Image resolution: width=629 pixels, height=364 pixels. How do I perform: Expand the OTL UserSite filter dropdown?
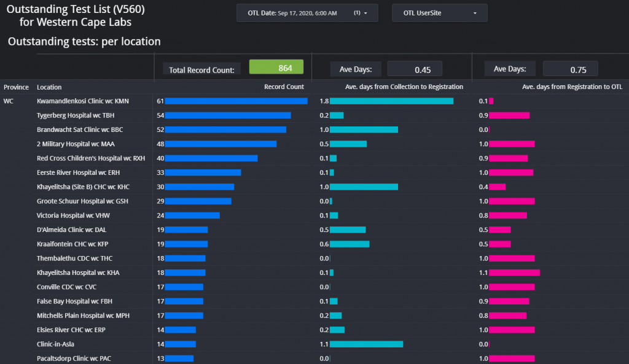[x=439, y=13]
